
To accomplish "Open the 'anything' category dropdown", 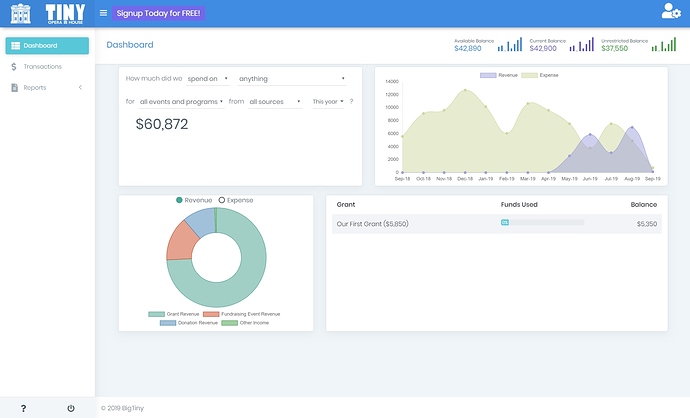I will (292, 79).
